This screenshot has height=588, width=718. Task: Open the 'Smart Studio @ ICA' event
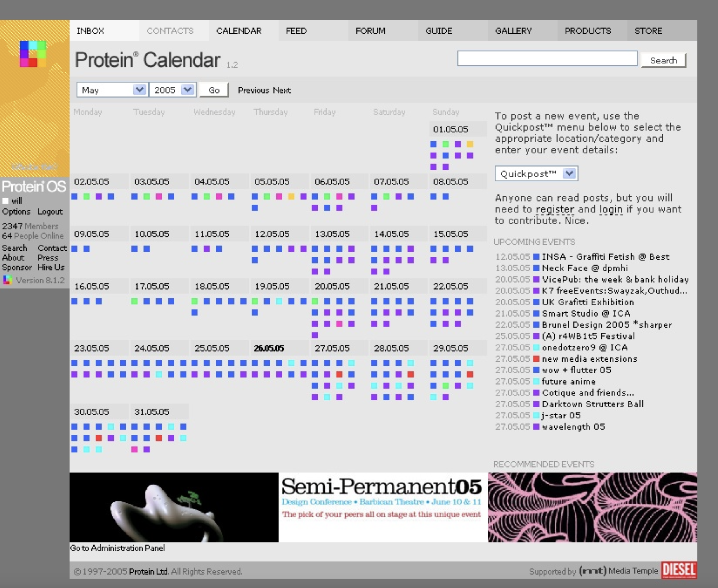tap(586, 313)
